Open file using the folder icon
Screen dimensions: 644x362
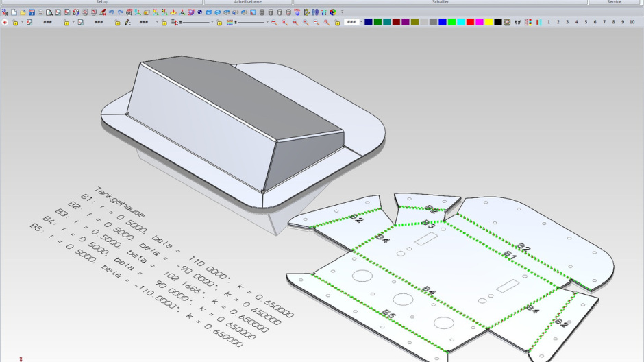coord(23,12)
